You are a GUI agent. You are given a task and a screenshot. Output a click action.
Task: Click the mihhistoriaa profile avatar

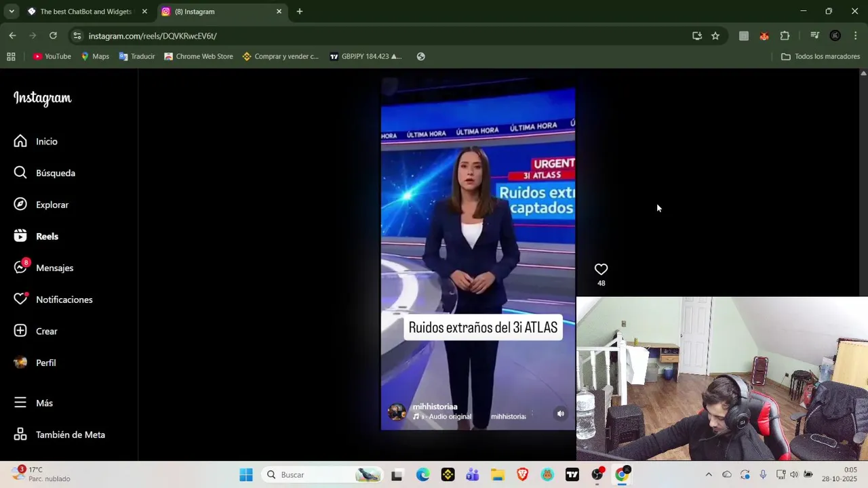point(397,411)
